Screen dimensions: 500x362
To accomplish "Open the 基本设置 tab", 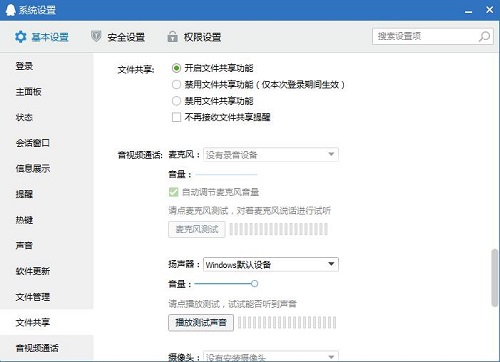I will (42, 37).
